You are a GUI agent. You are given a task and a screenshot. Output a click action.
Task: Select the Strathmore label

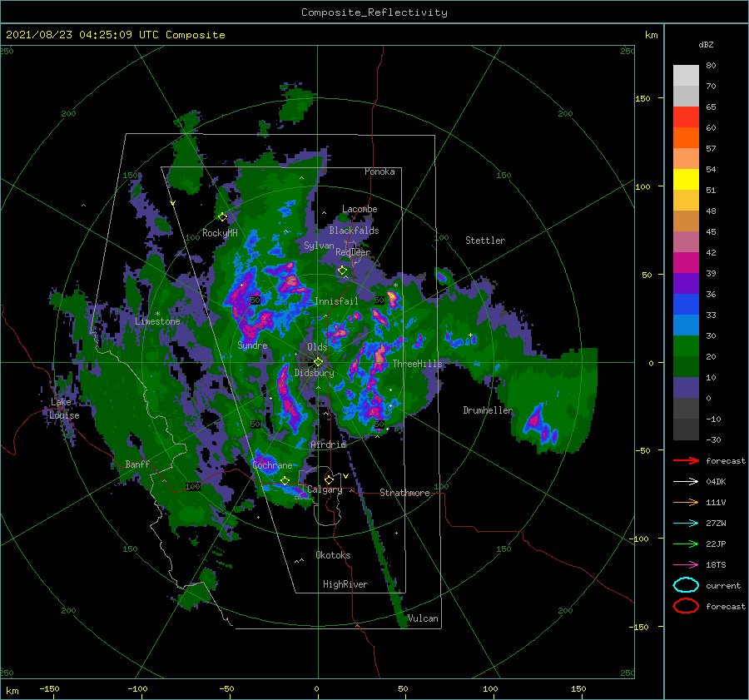(x=404, y=493)
